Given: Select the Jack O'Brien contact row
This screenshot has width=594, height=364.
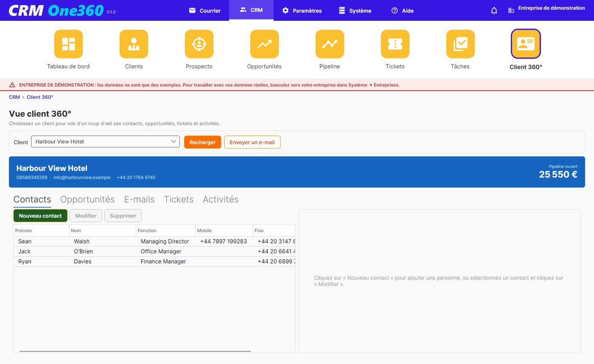Looking at the screenshot, I should tap(154, 252).
